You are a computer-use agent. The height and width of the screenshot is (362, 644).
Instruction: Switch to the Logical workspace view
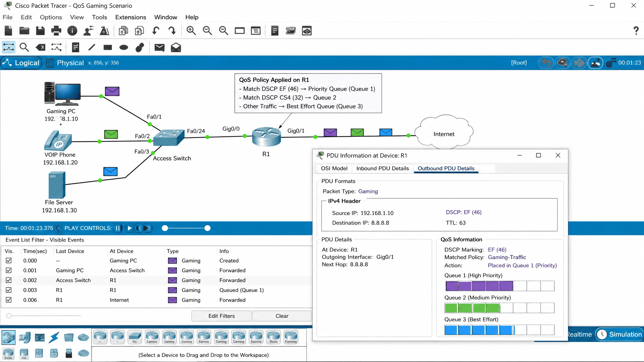tap(22, 63)
